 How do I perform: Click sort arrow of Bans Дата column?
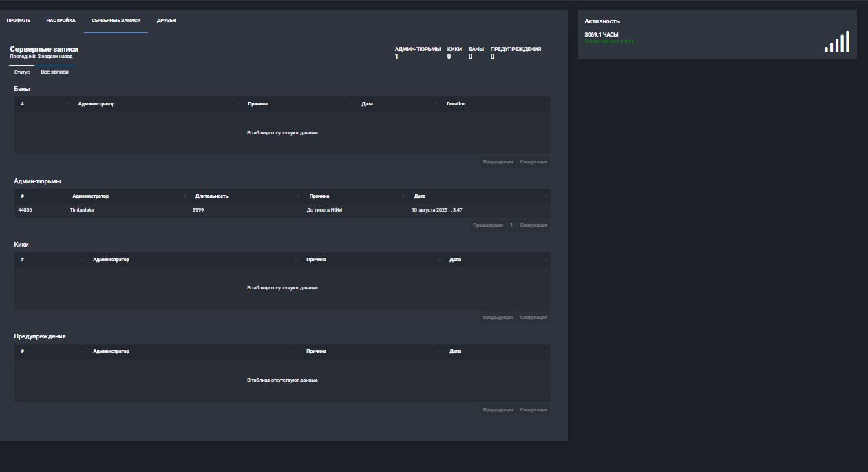click(x=436, y=104)
